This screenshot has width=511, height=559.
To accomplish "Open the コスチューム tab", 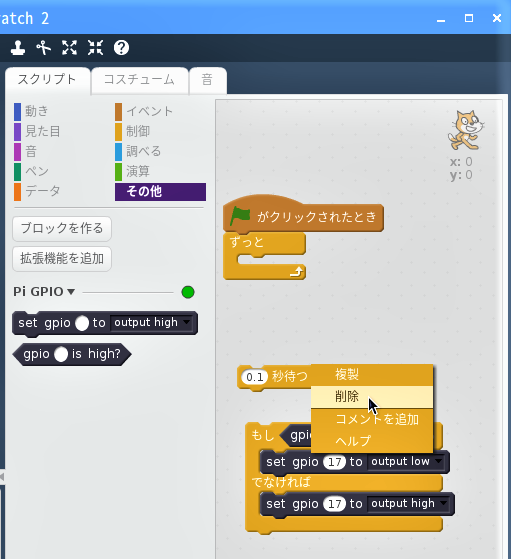I will click(x=139, y=79).
